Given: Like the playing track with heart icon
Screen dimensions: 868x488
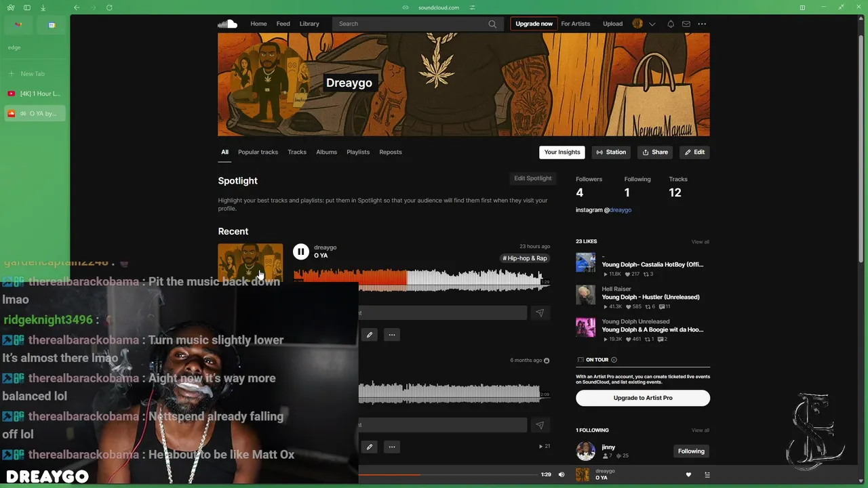Looking at the screenshot, I should click(x=688, y=474).
